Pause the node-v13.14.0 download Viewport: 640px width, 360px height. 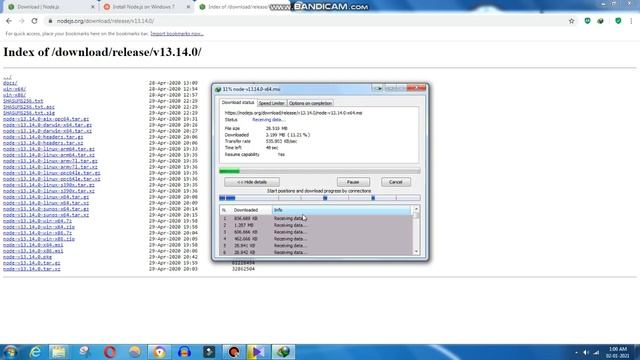click(353, 182)
